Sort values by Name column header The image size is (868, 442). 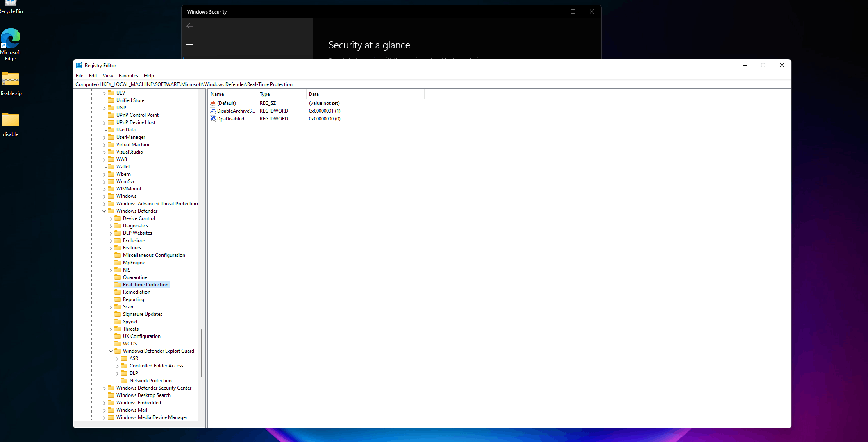232,94
